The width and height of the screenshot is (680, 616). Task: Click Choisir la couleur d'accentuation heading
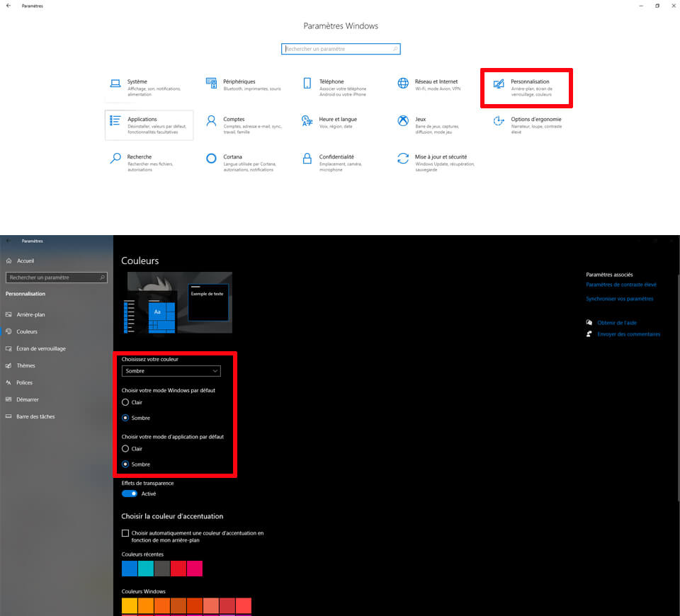coord(172,516)
